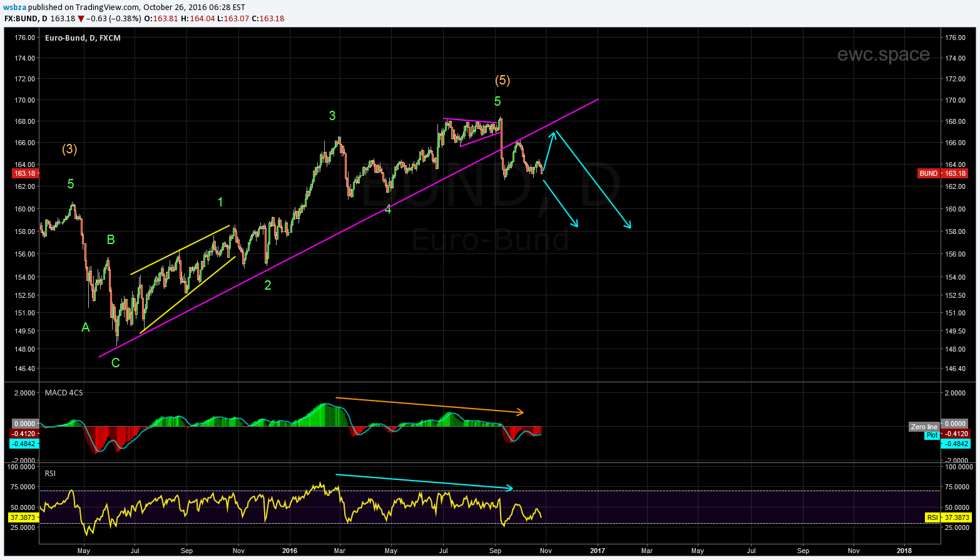The height and width of the screenshot is (560, 980).
Task: Select the orange (5) wave label
Action: (503, 80)
